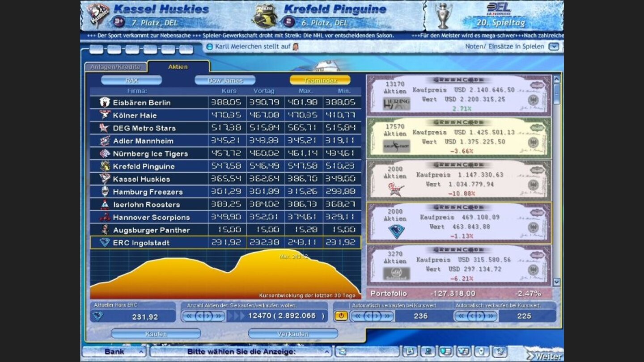
Task: Click the stepper next to sell value 236
Action: (372, 316)
